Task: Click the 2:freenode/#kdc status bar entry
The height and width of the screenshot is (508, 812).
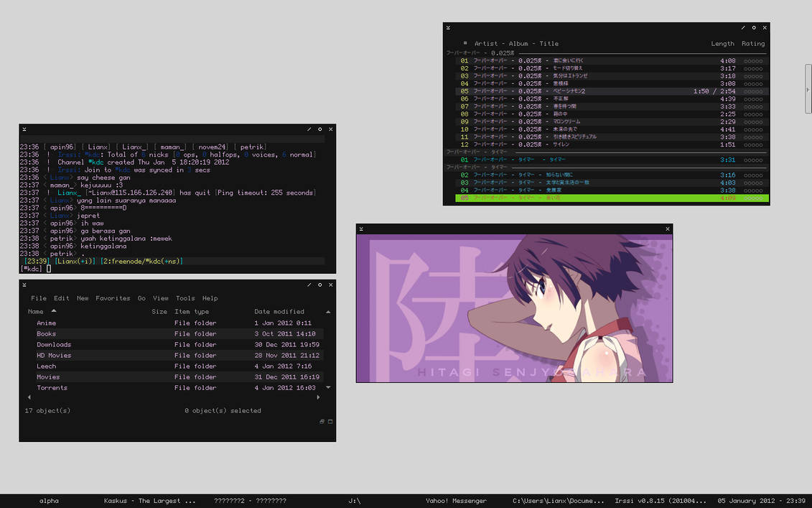Action: [142, 262]
